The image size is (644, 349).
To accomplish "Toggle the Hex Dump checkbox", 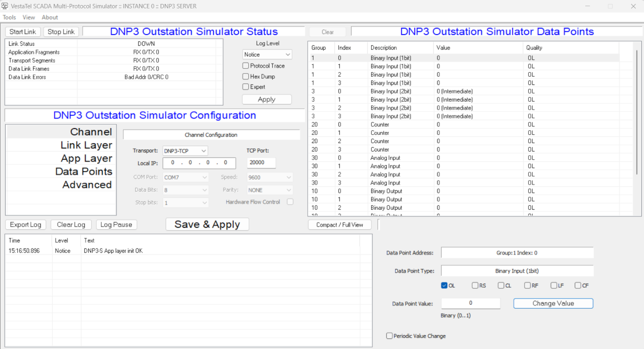I will pyautogui.click(x=246, y=77).
